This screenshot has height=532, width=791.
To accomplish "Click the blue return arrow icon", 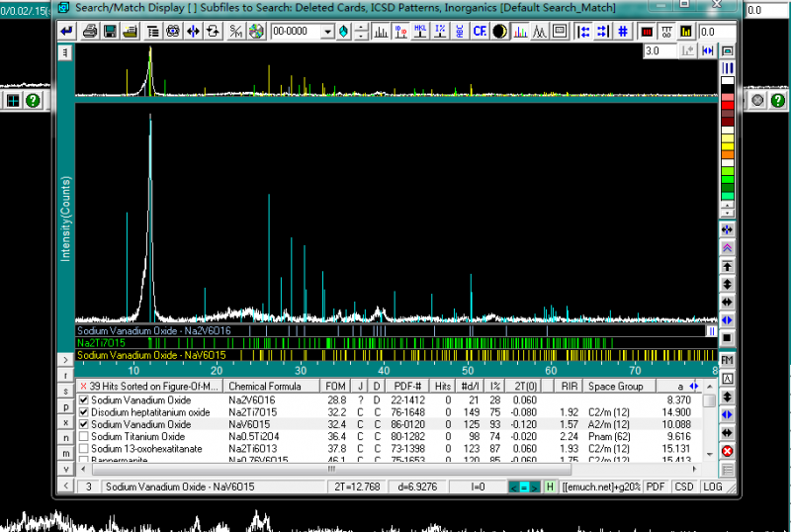I will pyautogui.click(x=66, y=32).
